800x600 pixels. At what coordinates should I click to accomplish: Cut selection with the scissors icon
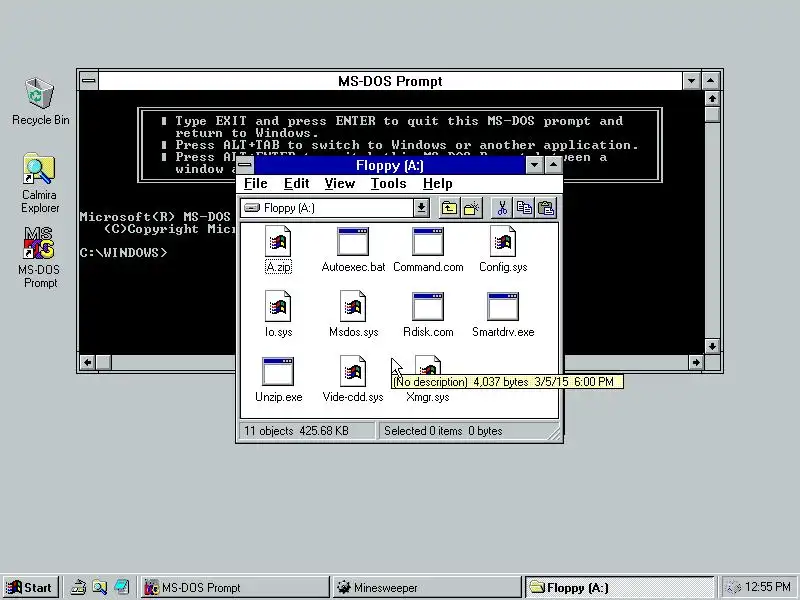[x=502, y=208]
